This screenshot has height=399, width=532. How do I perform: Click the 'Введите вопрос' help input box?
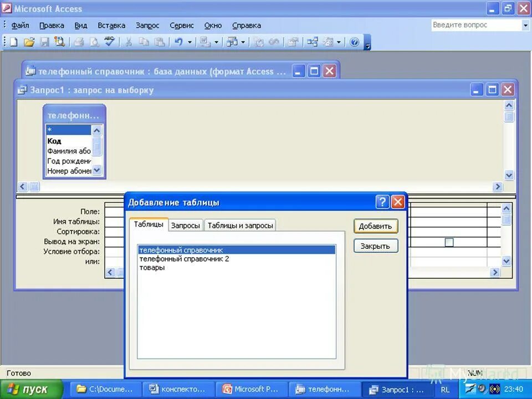(x=477, y=25)
